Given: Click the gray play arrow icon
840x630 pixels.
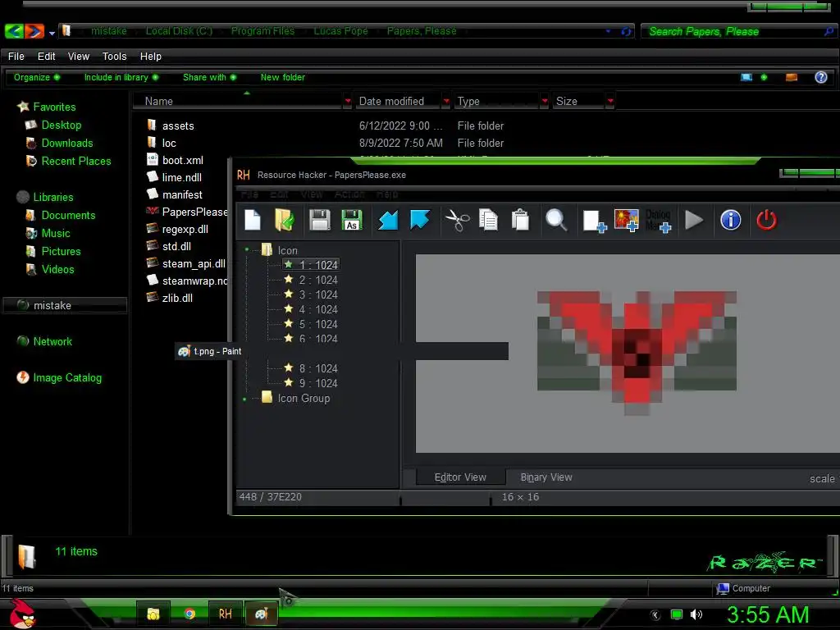Looking at the screenshot, I should [x=694, y=220].
